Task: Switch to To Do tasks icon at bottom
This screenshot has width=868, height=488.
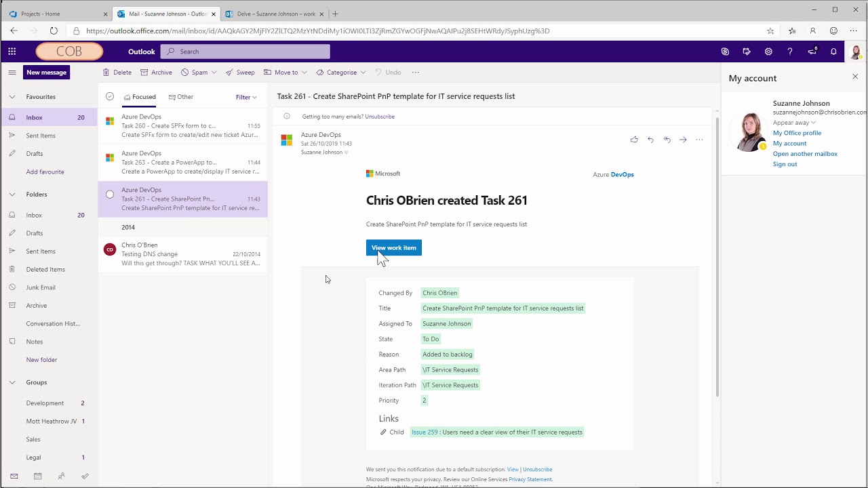Action: (85, 476)
